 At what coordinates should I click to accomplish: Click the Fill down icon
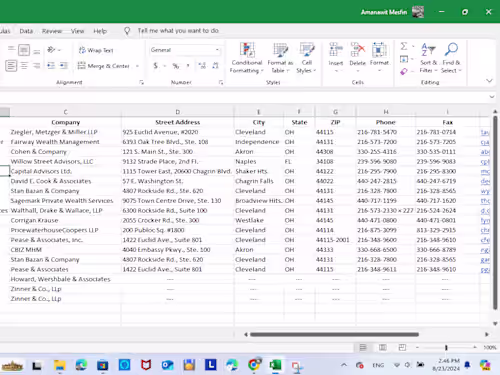(x=404, y=59)
